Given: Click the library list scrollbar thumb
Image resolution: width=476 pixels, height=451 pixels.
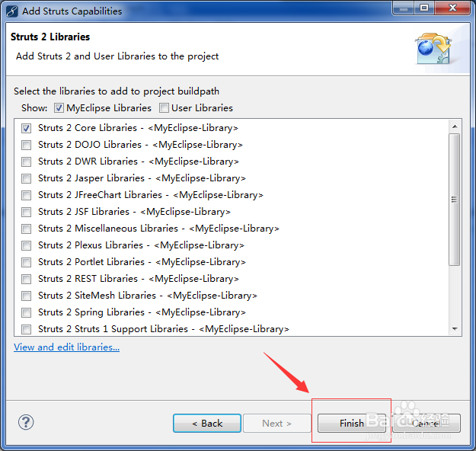Looking at the screenshot, I should click(x=455, y=200).
